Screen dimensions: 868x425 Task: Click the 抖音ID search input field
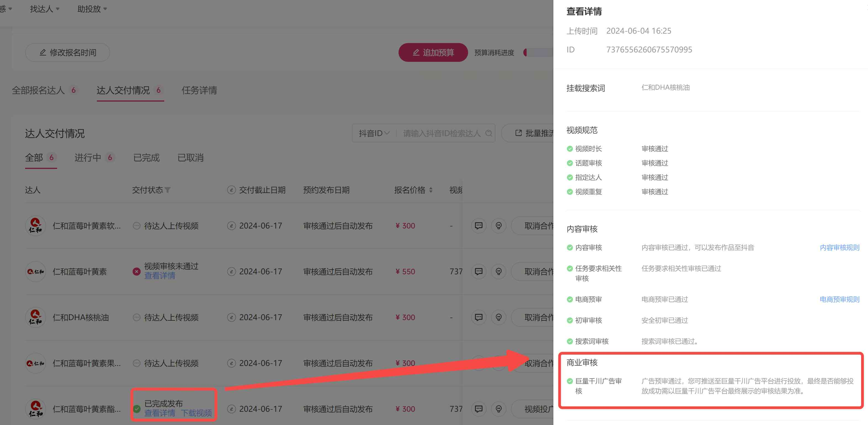click(x=441, y=134)
